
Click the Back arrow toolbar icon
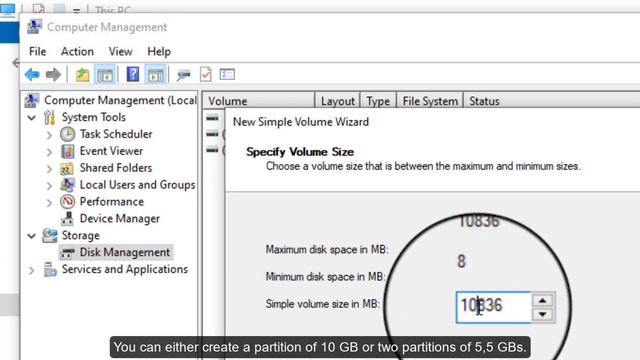point(32,75)
